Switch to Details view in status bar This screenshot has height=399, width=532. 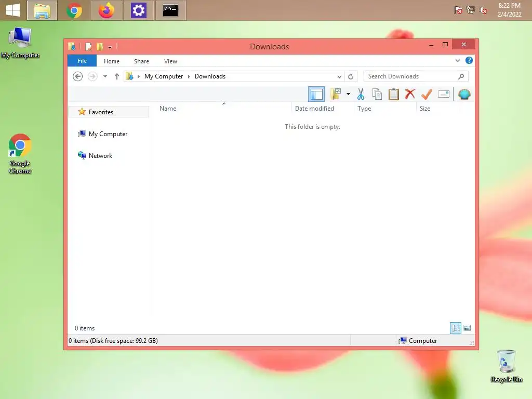[455, 328]
